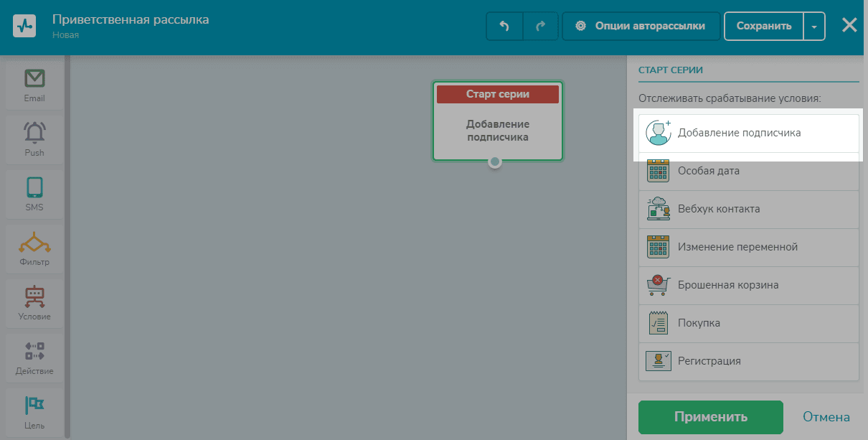Viewport: 868px width, 440px height.
Task: Pick the Действие block icon
Action: (34, 351)
